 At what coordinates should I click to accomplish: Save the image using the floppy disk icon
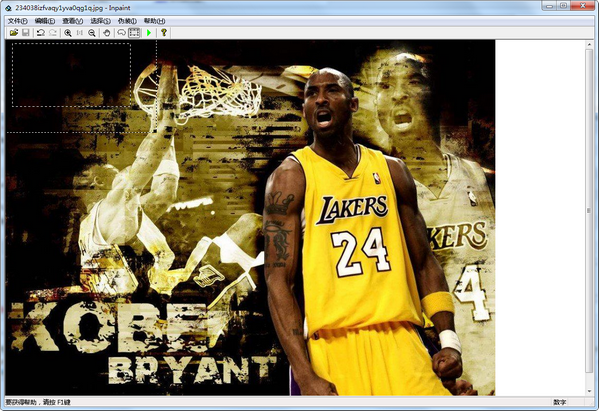26,33
